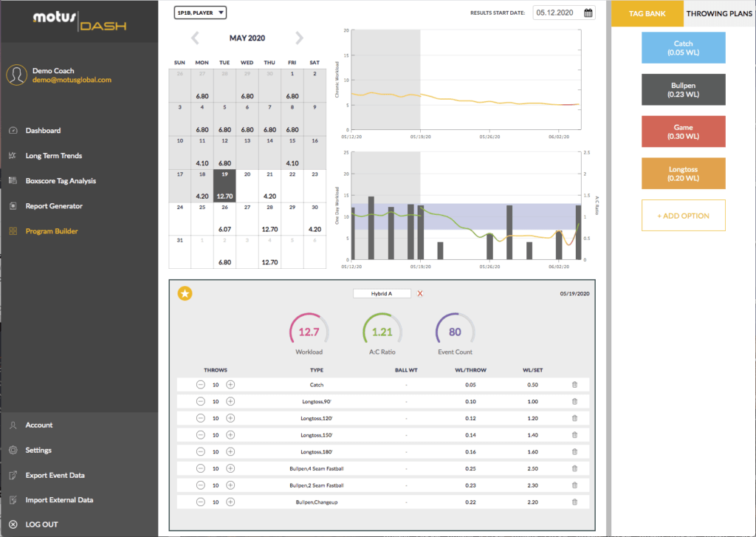Click the 12.7 Workload gauge

click(309, 330)
